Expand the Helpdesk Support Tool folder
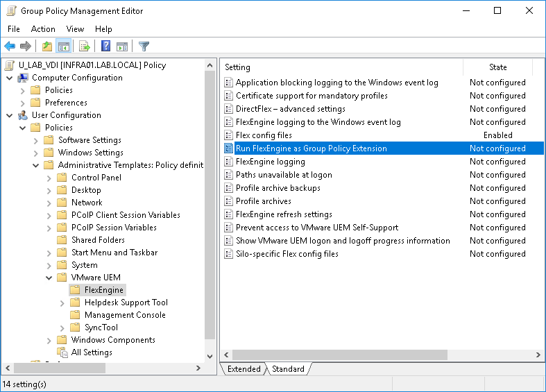This screenshot has width=546, height=392. click(62, 302)
